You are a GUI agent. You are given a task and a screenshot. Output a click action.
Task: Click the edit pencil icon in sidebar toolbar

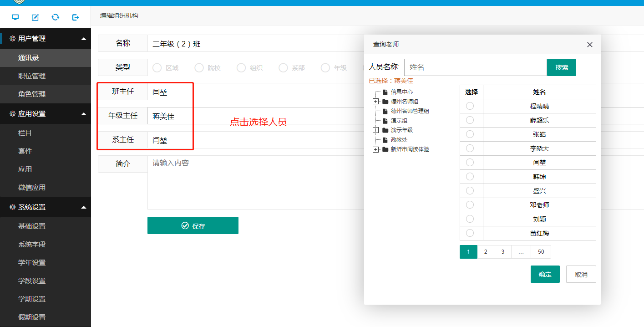pyautogui.click(x=35, y=17)
